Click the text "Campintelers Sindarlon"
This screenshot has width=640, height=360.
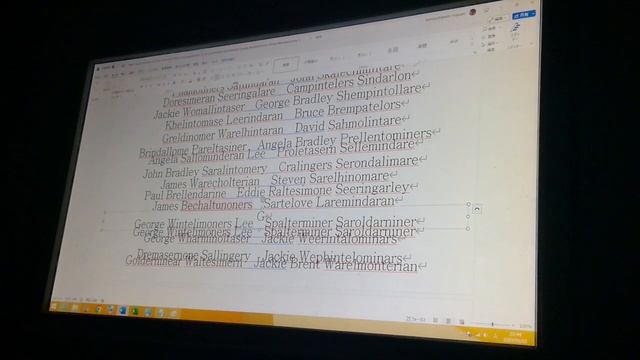click(348, 82)
